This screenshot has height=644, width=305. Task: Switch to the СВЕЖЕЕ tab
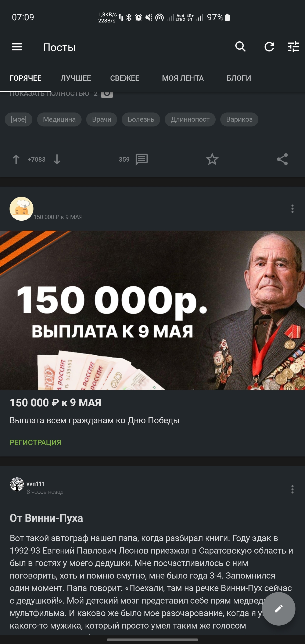click(125, 78)
